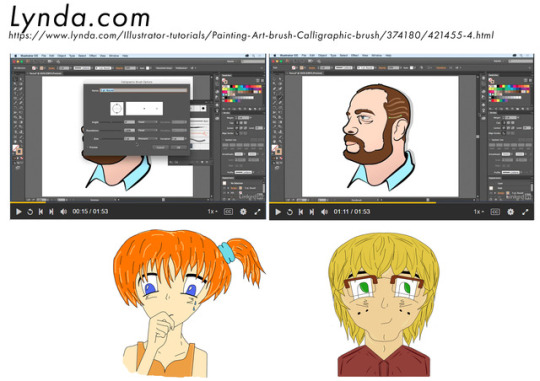Click the Fill/Stroke indicator in right Illustrator toolbox
The image size is (540, 381).
pos(277,150)
